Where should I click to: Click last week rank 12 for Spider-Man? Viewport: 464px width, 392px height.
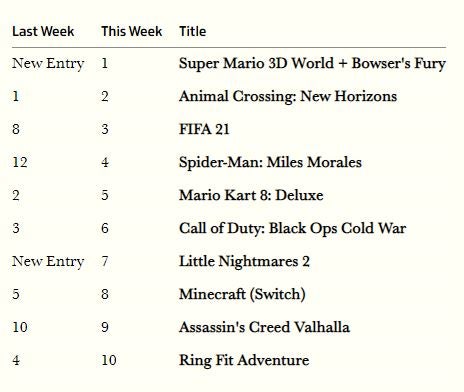click(20, 162)
